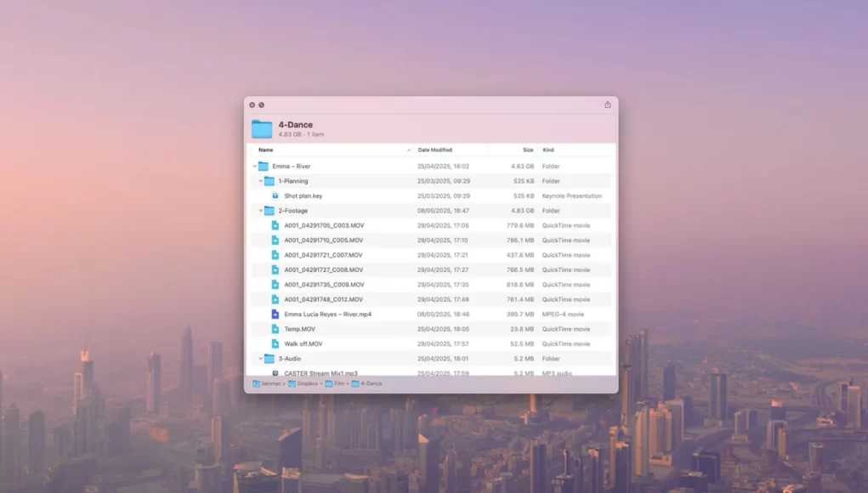This screenshot has height=493, width=868.
Task: Collapse the 3-Audio folder chevron
Action: [x=261, y=359]
